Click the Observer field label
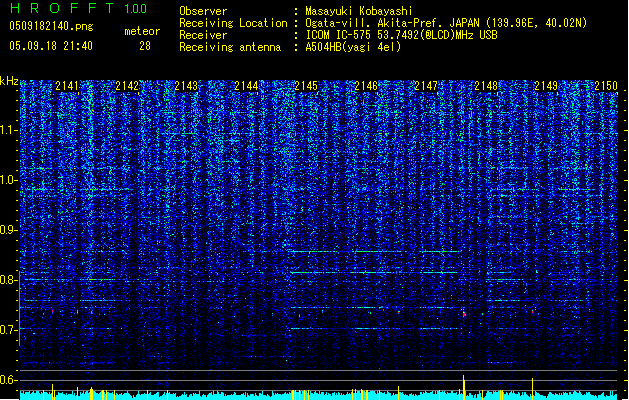 (x=203, y=11)
